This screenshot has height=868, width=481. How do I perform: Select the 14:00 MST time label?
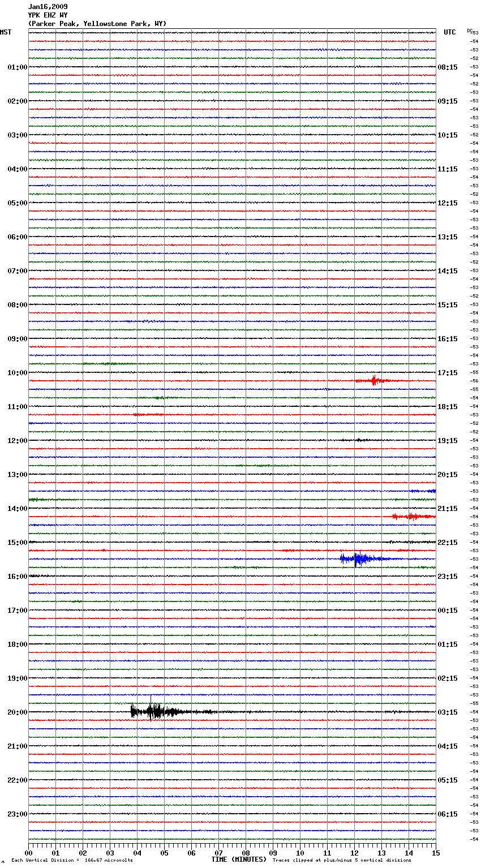pyautogui.click(x=18, y=509)
